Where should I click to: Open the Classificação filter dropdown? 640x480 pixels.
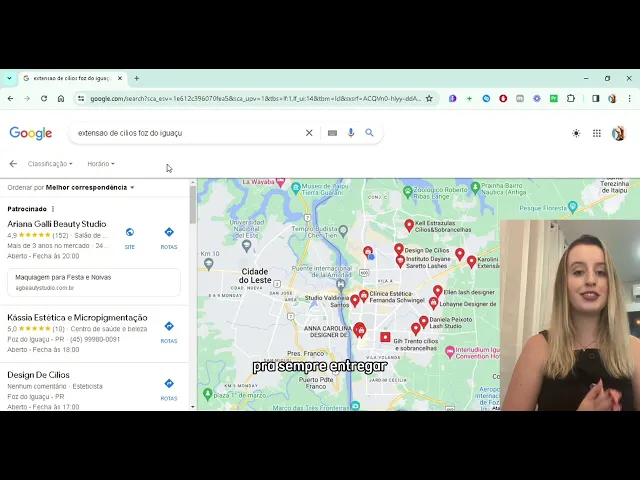click(x=50, y=164)
